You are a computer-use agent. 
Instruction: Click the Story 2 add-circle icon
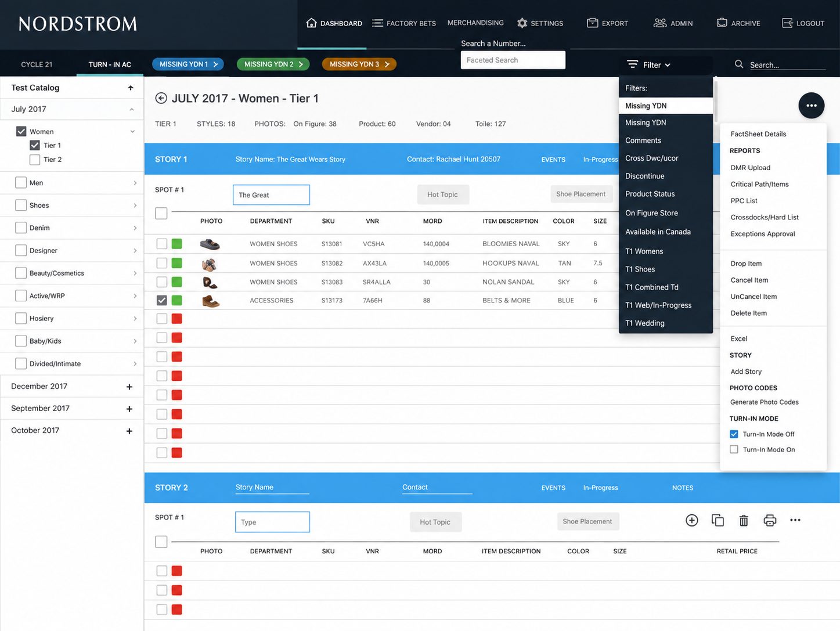pyautogui.click(x=692, y=520)
